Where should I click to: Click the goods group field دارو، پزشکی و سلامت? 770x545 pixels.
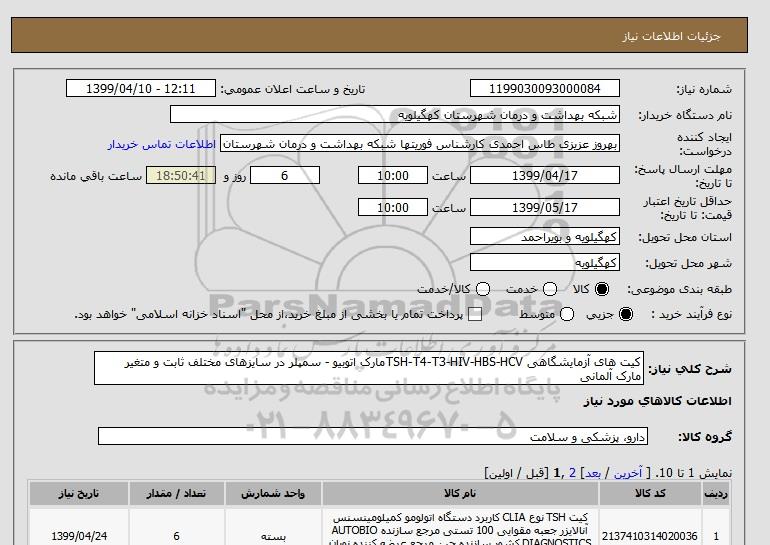click(373, 436)
